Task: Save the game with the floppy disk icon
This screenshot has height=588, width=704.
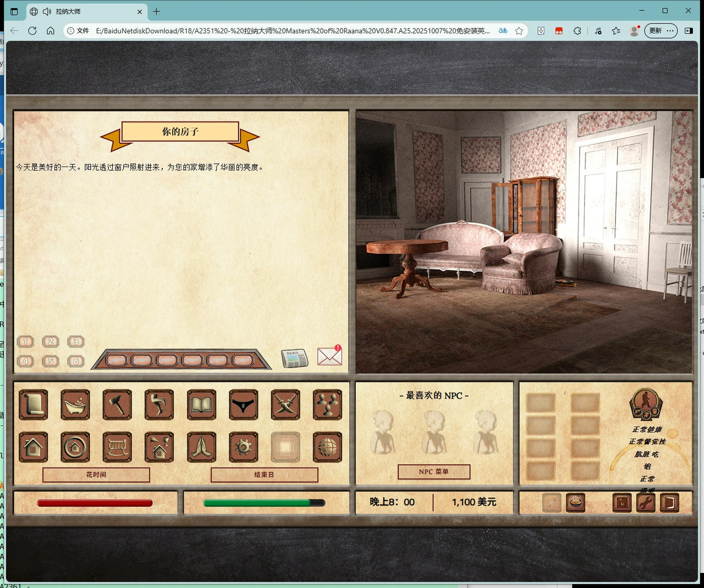Action: [x=621, y=502]
